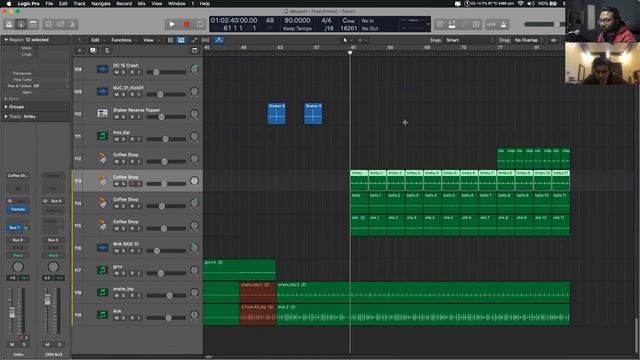Toggle record enable on selected Coffee Shop track 113
Image resolution: width=640 pixels, height=360 pixels.
tap(132, 184)
